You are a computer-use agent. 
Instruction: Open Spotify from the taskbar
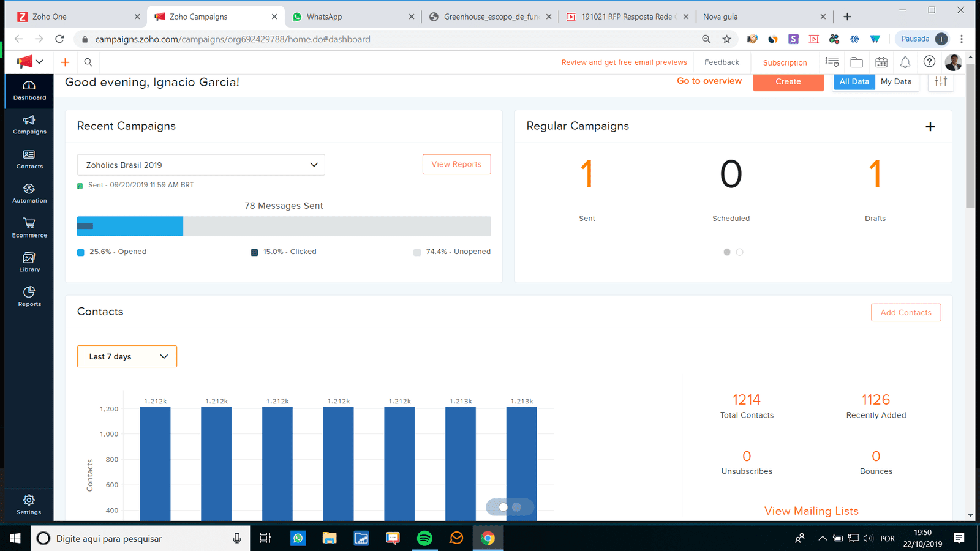pyautogui.click(x=424, y=538)
